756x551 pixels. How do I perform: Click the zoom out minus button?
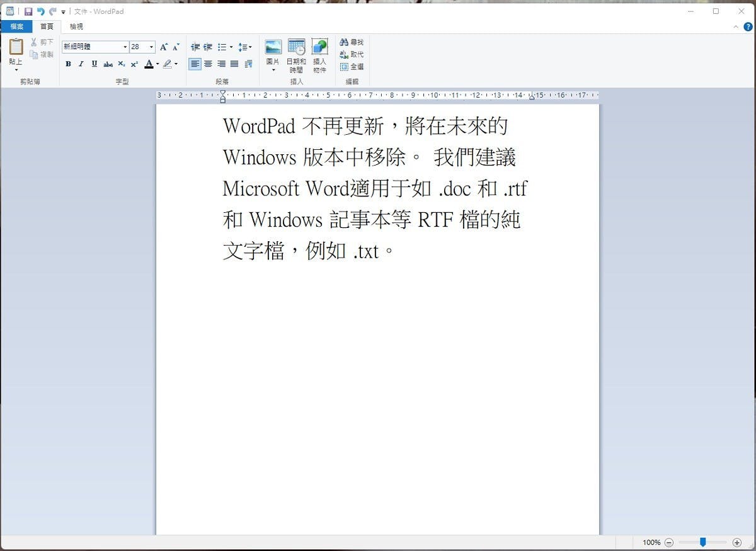click(669, 542)
